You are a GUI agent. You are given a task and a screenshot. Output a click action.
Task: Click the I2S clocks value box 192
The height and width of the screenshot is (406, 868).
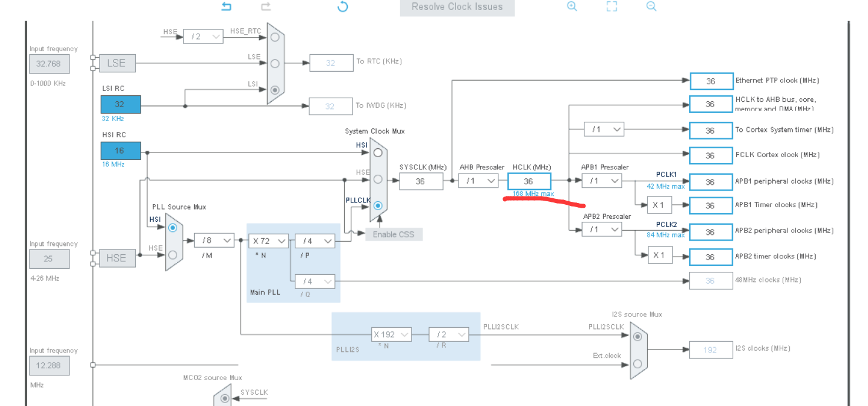711,350
